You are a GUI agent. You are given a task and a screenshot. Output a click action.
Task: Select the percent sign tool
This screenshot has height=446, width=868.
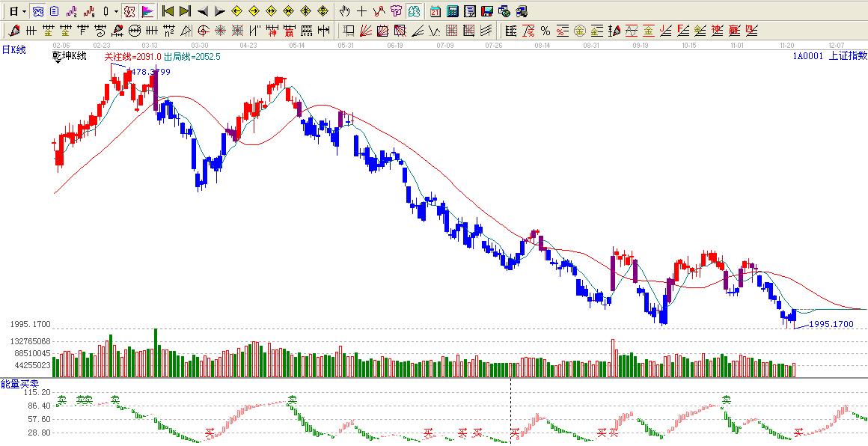(545, 31)
